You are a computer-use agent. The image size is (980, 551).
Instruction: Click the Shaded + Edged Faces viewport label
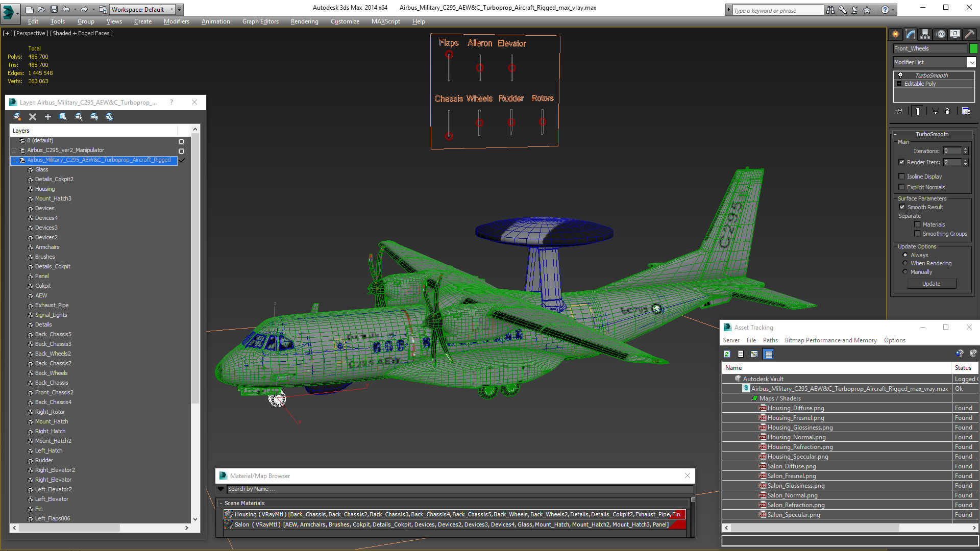[x=82, y=33]
